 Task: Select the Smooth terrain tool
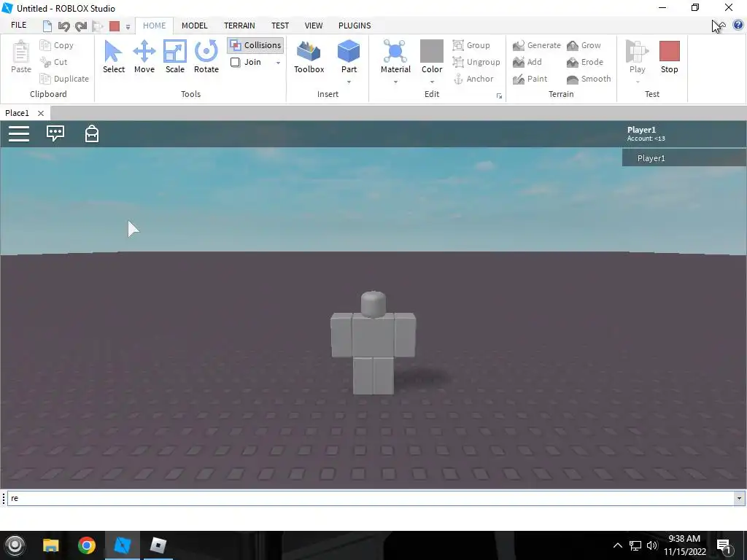(x=589, y=79)
